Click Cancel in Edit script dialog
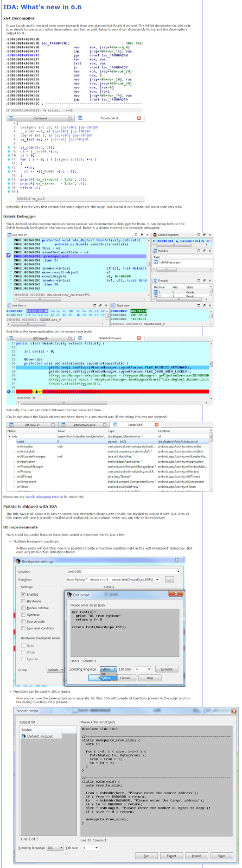The width and height of the screenshot is (242, 868). pyautogui.click(x=125, y=678)
